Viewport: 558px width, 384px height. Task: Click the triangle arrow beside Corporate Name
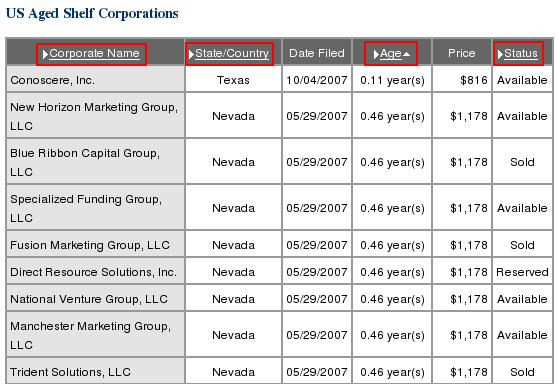coord(45,54)
